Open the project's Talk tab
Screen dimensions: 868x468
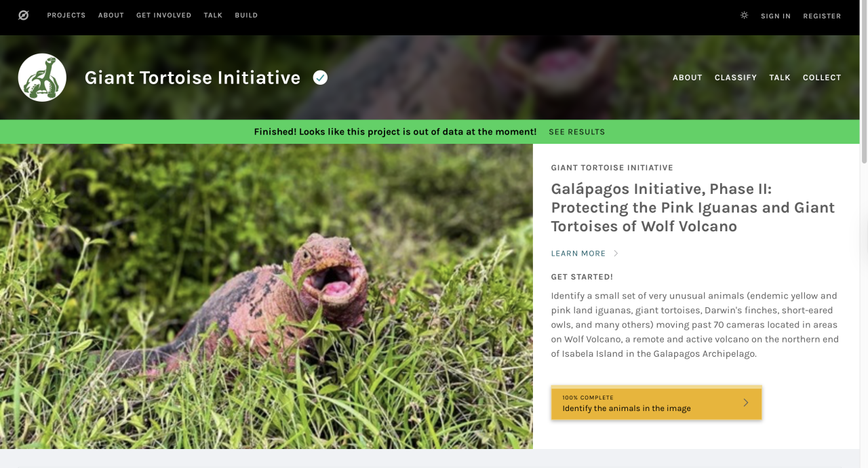780,77
